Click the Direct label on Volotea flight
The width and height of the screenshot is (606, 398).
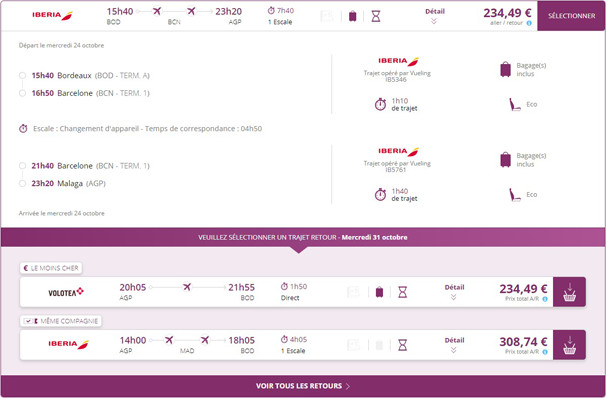290,298
